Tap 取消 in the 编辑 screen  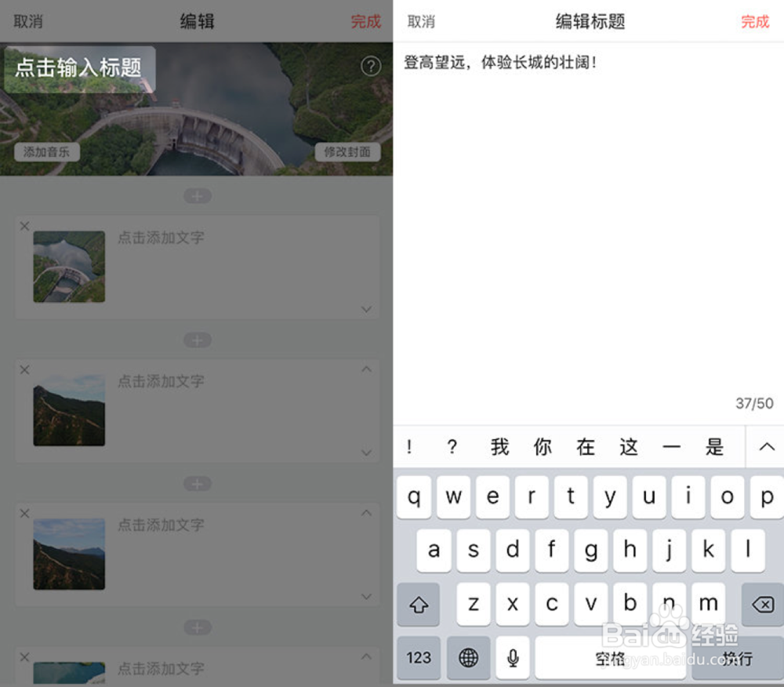tap(28, 21)
